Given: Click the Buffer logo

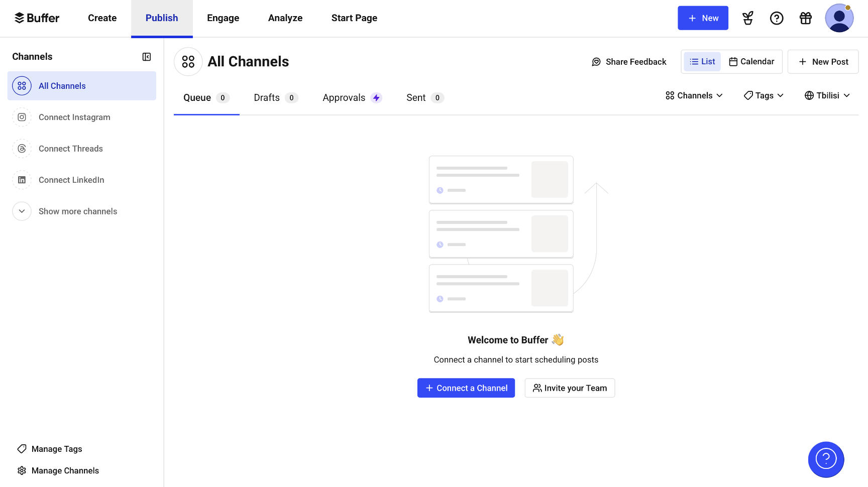Looking at the screenshot, I should tap(36, 18).
